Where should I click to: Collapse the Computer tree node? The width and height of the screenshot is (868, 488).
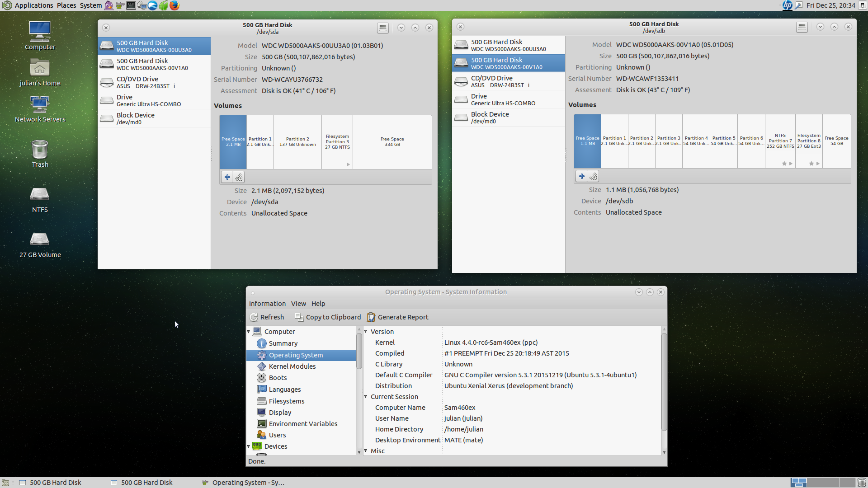coord(249,332)
